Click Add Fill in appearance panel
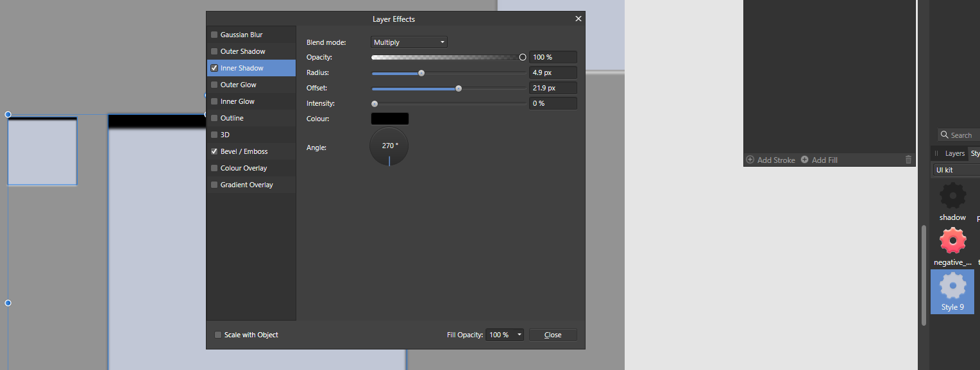 [x=819, y=160]
